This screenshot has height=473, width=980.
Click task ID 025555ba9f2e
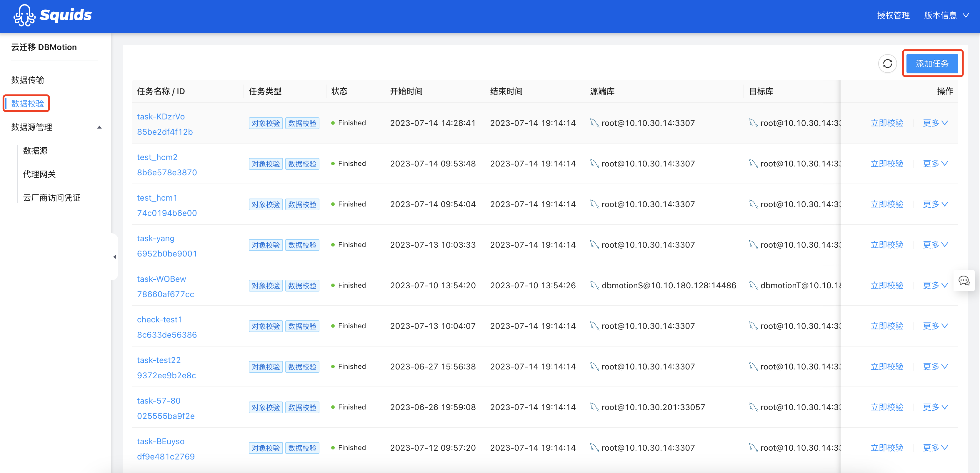pyautogui.click(x=166, y=416)
